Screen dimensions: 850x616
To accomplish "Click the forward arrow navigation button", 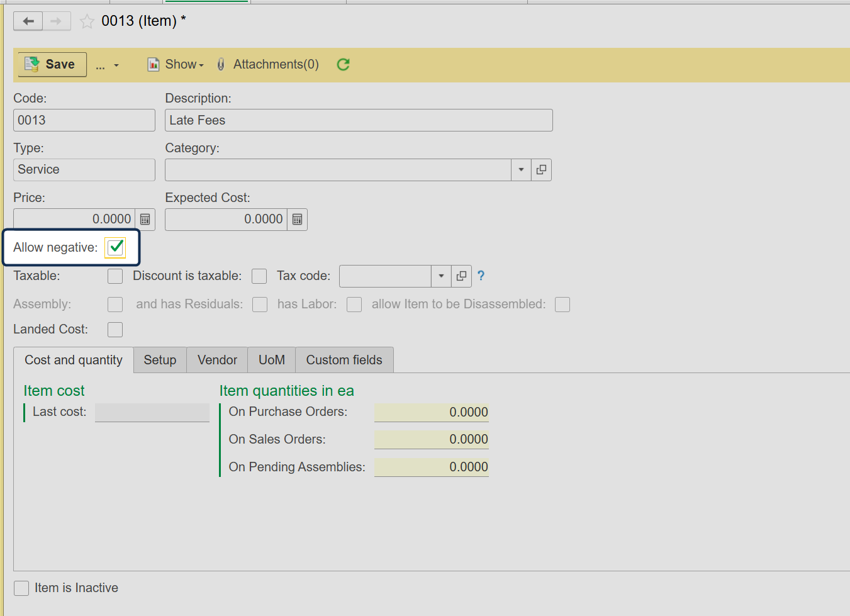I will coord(57,21).
